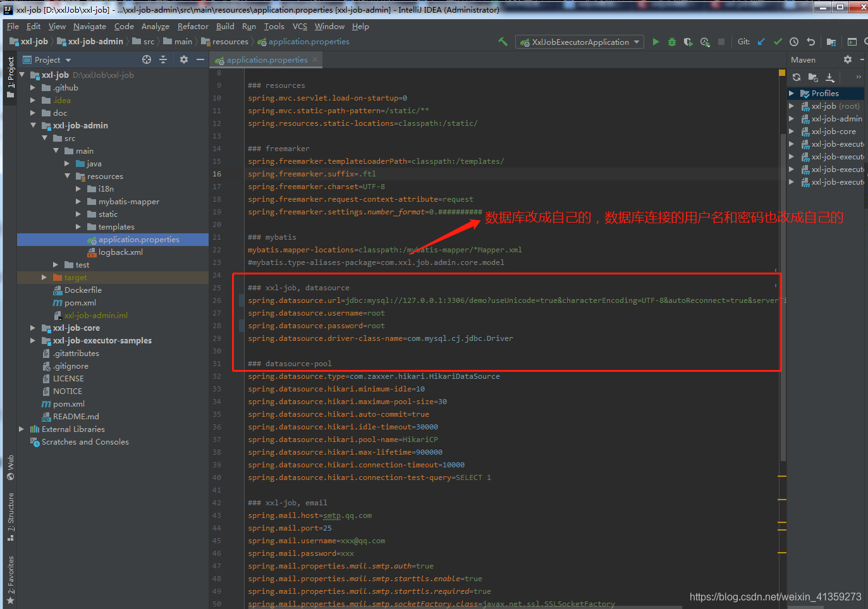Click the Run Anything icon next to Project Structure
Viewport: 868px width, 609px height.
[852, 42]
